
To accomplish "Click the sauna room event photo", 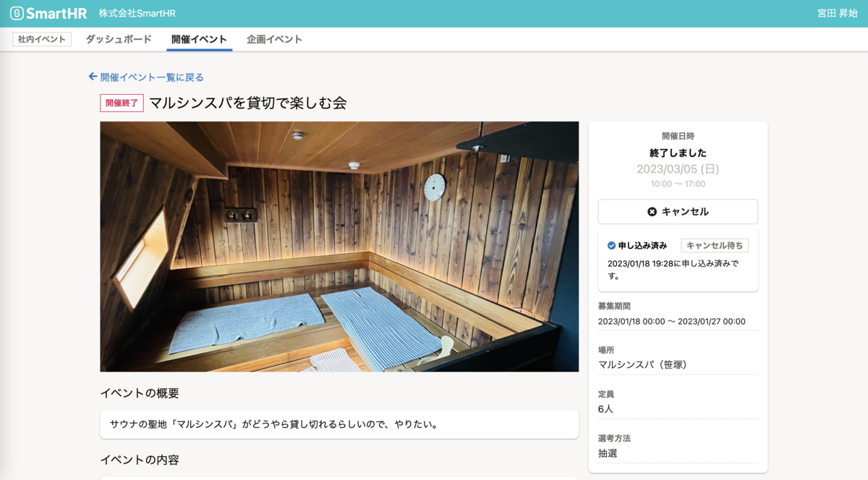I will [339, 247].
